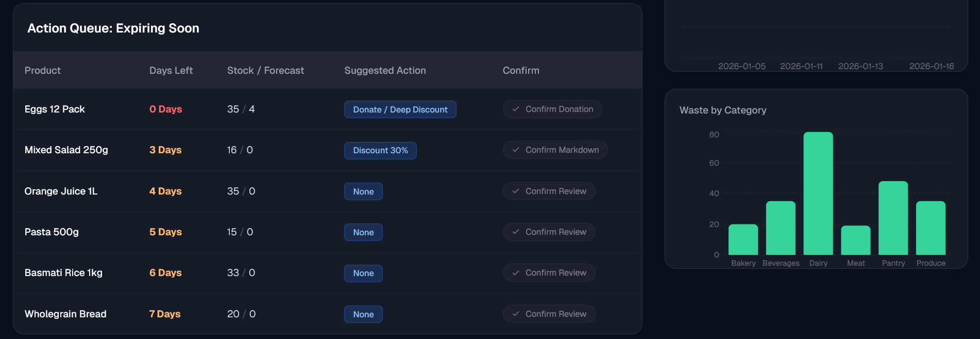This screenshot has height=339, width=980.
Task: Confirm Review for Wholegrain Bread
Action: click(549, 314)
